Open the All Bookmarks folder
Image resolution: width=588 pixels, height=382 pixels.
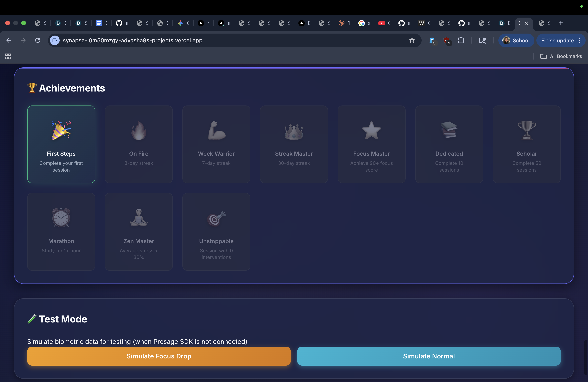click(561, 56)
